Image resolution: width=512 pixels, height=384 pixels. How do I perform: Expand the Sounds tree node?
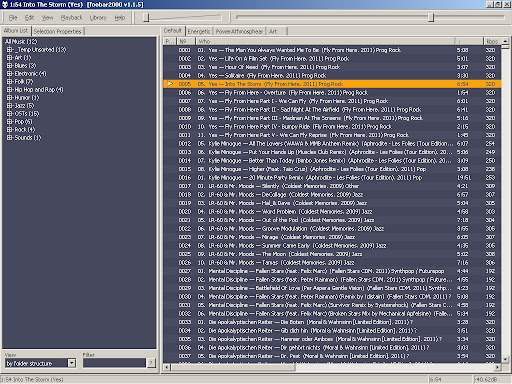click(9, 138)
